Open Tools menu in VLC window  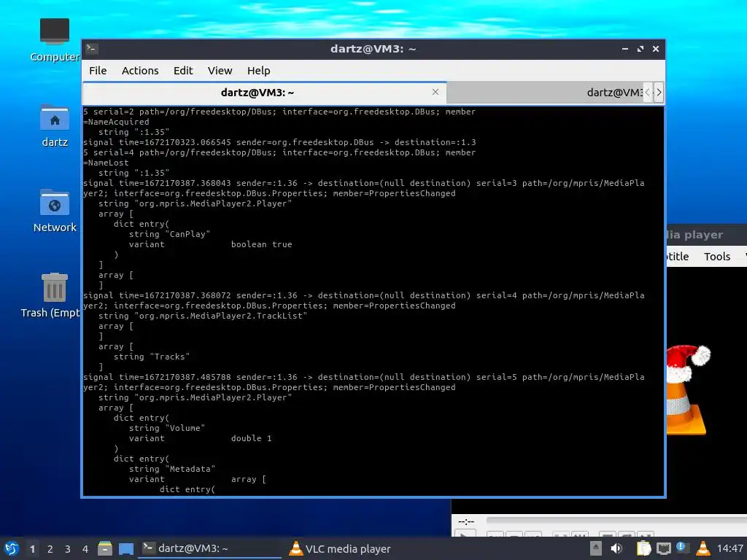pyautogui.click(x=717, y=257)
